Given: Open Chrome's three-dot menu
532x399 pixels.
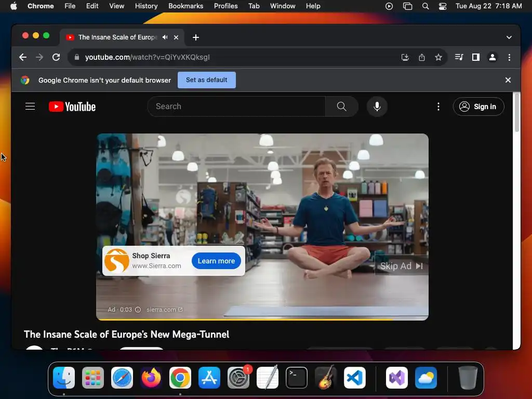Looking at the screenshot, I should (509, 57).
